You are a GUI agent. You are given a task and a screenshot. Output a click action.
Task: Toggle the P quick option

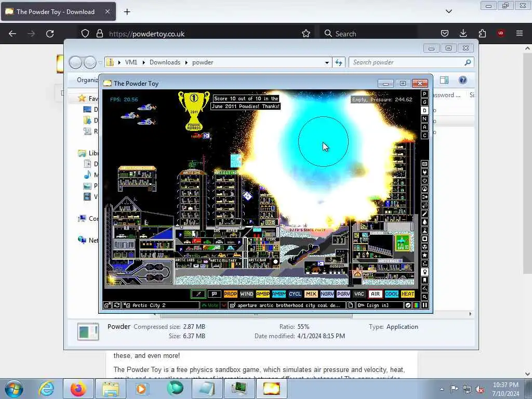point(424,94)
